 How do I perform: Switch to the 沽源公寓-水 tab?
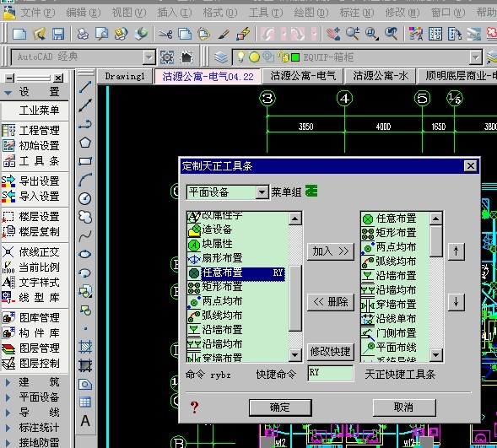tap(381, 76)
